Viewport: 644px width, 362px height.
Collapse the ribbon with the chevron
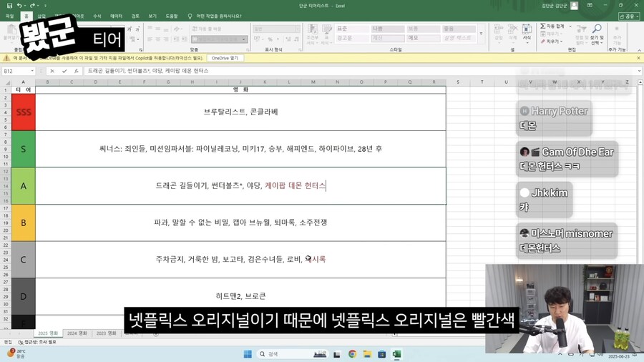(x=639, y=49)
